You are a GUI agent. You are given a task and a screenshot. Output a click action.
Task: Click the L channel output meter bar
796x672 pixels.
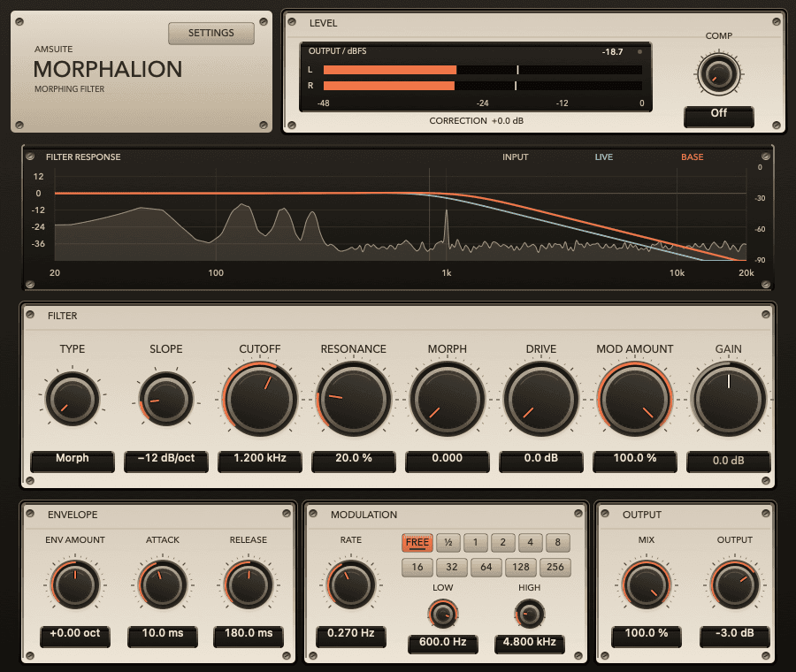(482, 70)
